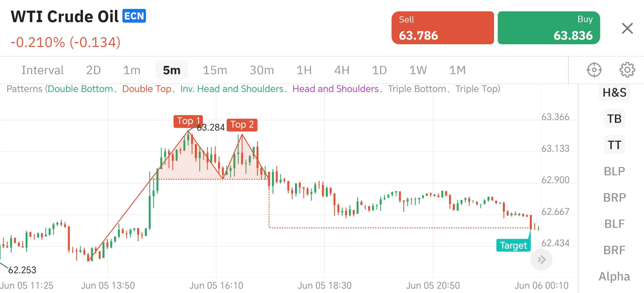Toggle the TT triple top pattern

pyautogui.click(x=614, y=145)
